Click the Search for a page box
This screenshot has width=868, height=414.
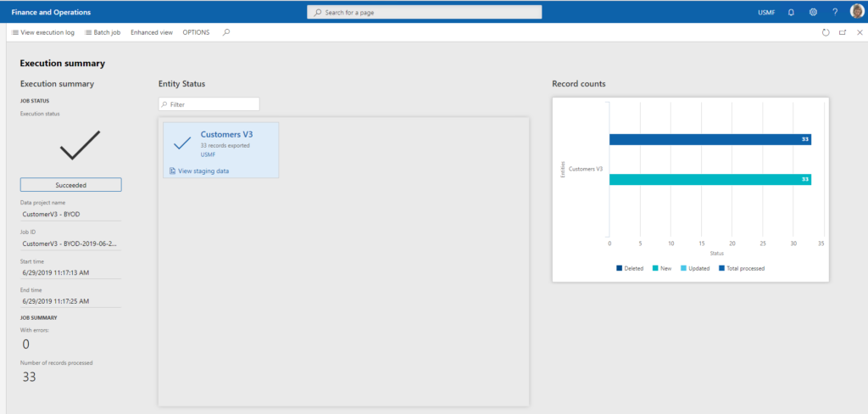click(x=425, y=12)
